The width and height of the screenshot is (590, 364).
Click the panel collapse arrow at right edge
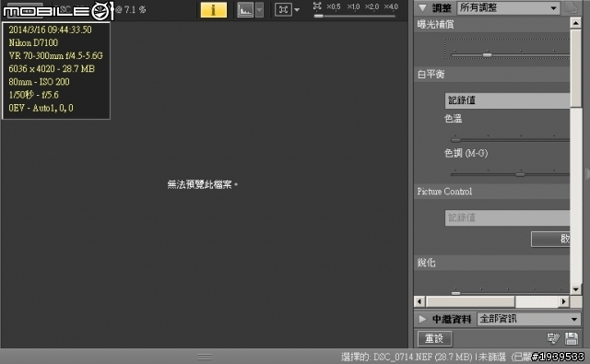587,174
